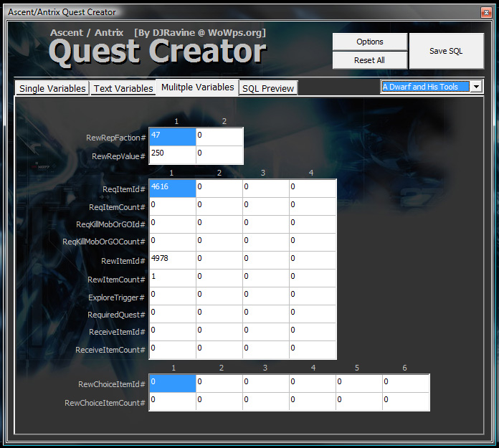The width and height of the screenshot is (499, 448).
Task: Click the RewChoiceItemCount# row label
Action: 105,403
